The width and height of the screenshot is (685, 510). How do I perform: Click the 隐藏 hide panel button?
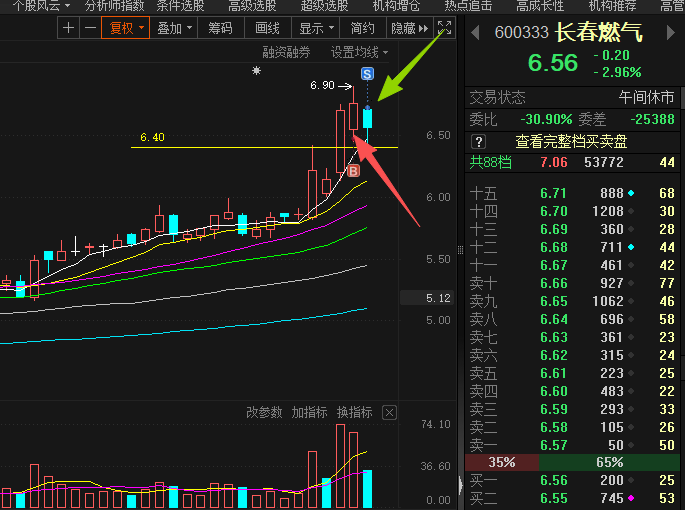point(409,28)
